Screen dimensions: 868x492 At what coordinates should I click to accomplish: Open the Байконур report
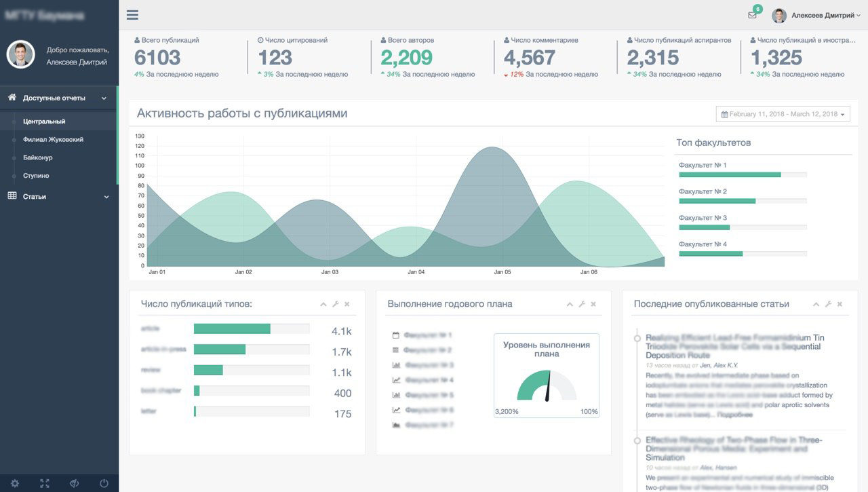37,157
